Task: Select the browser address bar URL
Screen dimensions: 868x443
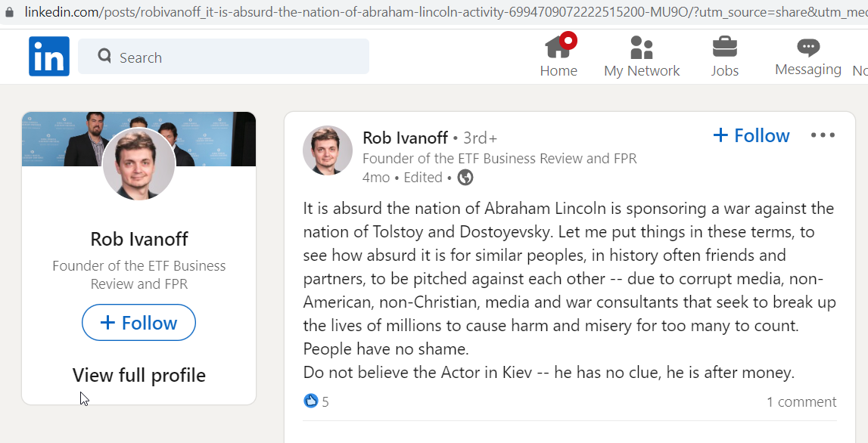Action: [443, 11]
